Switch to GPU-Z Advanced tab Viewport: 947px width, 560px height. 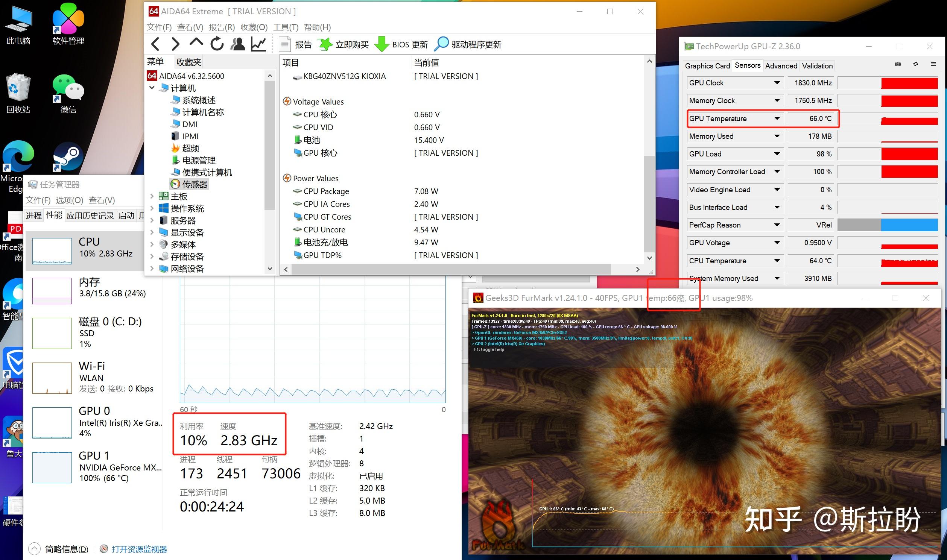(781, 66)
